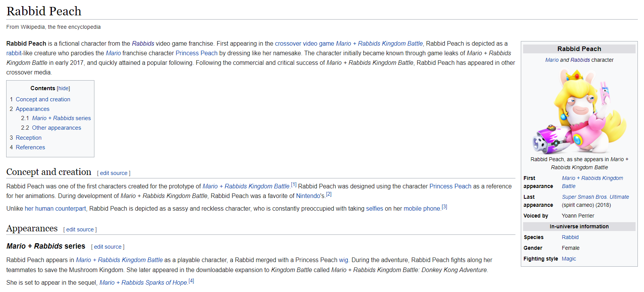Select the Rabbid Peach page title
Image resolution: width=644 pixels, height=292 pixels.
(x=44, y=11)
